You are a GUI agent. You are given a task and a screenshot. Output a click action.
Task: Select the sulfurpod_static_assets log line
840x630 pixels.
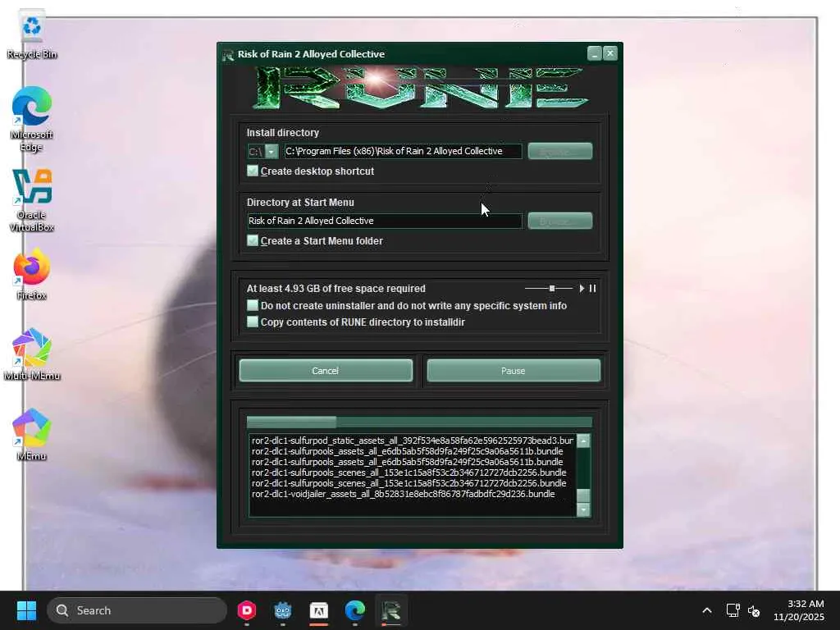[413, 441]
